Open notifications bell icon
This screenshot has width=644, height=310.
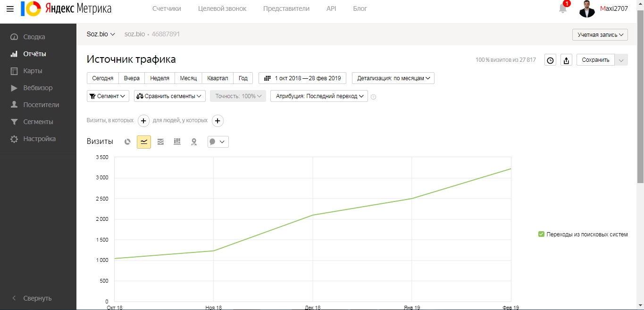pyautogui.click(x=563, y=8)
